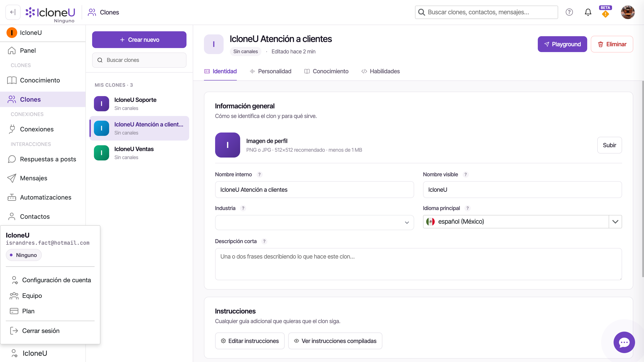Click the Nombre visible input field

coord(522,190)
